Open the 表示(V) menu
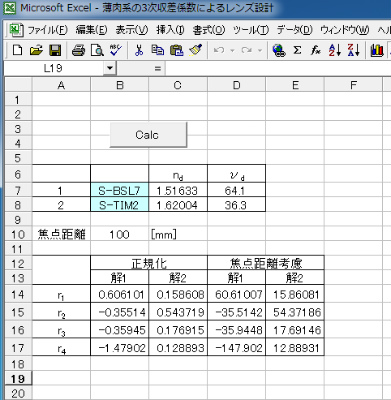 [132, 30]
